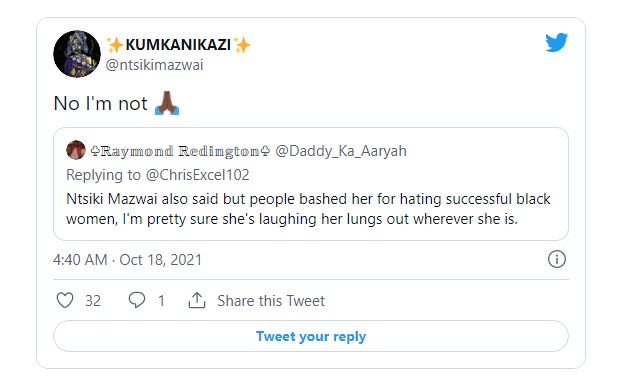Click the folded hands emoji
635x384 pixels.
click(x=167, y=103)
